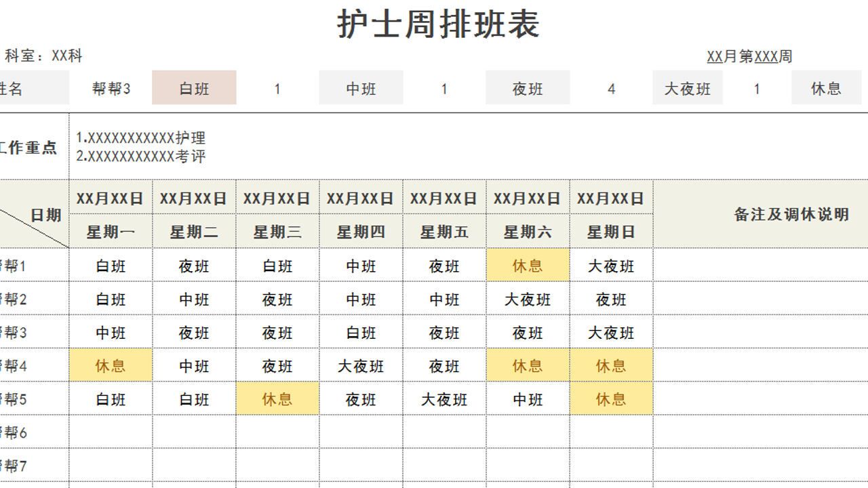Click the XX月XX日 date above 星期五
This screenshot has height=488, width=868.
(x=444, y=198)
